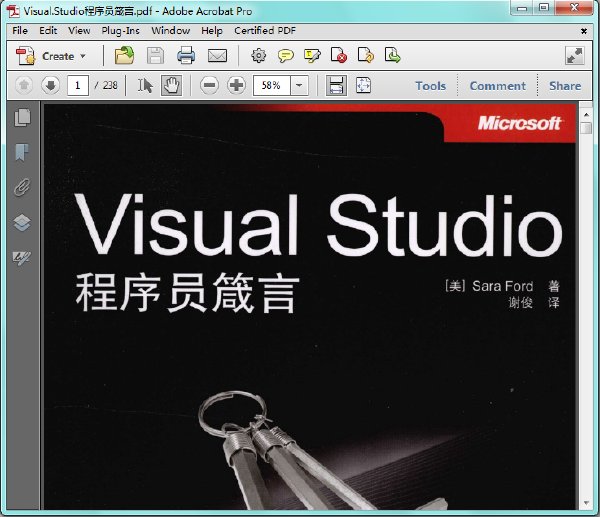Image resolution: width=600 pixels, height=517 pixels.
Task: Click the Acrobat title bar icon
Action: (13, 11)
